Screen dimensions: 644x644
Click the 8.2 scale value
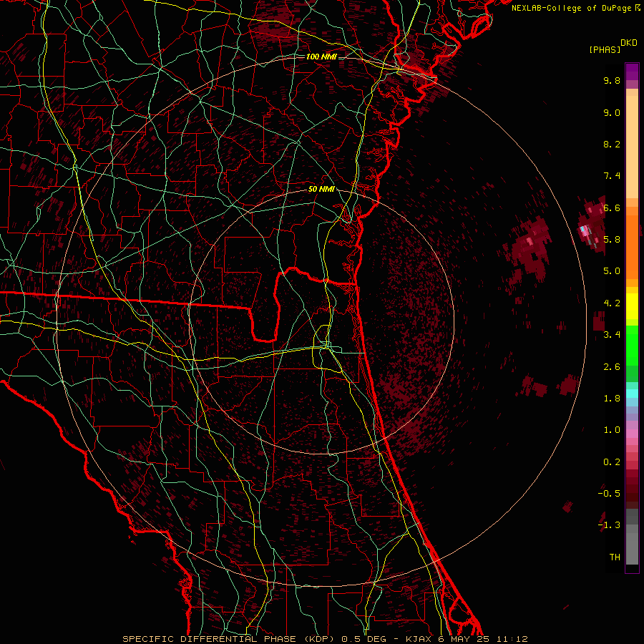point(612,144)
